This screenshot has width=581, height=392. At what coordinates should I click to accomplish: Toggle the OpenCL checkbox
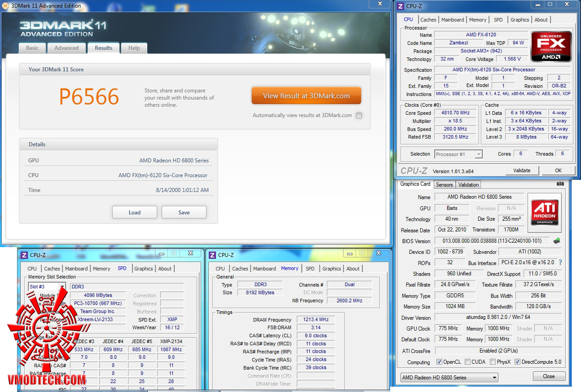[439, 362]
